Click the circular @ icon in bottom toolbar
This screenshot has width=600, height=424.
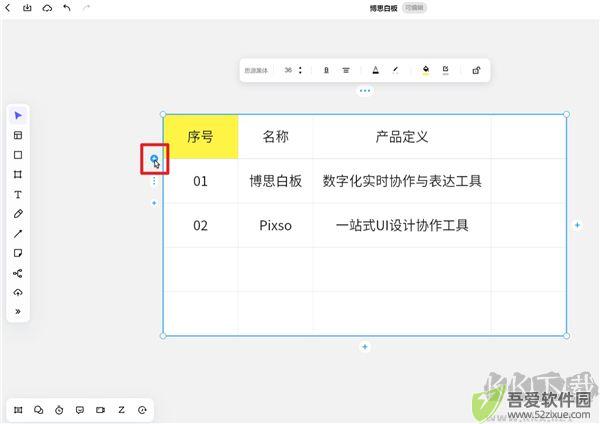click(142, 410)
